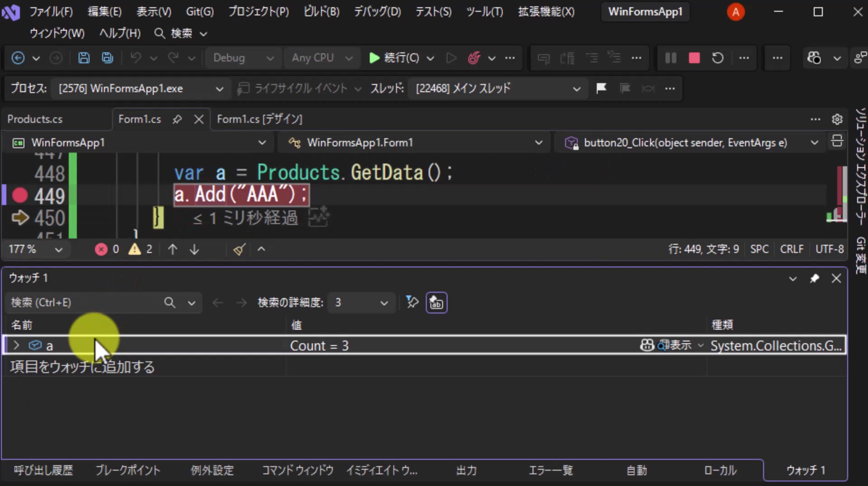Image resolution: width=868 pixels, height=486 pixels.
Task: Click the Restart debugging icon
Action: click(x=717, y=58)
